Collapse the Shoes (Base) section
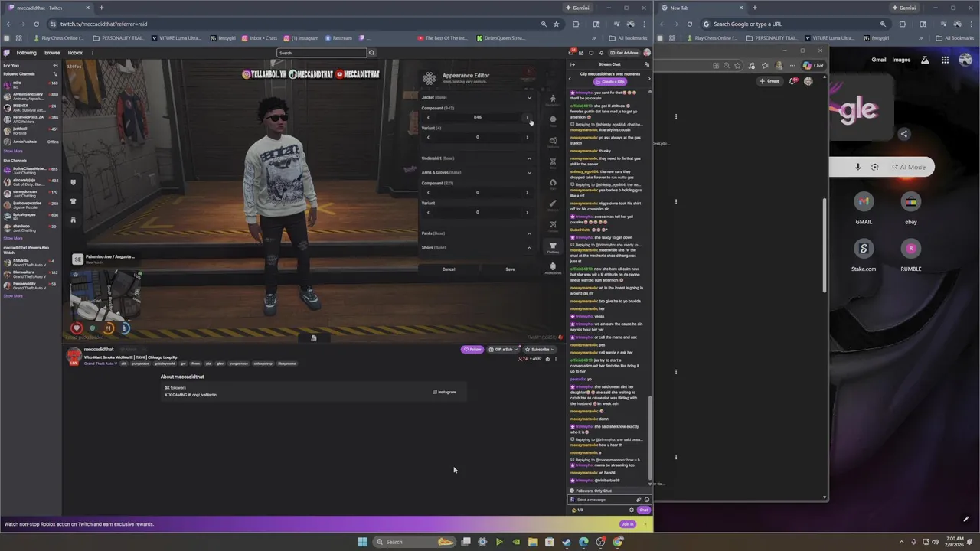 pos(529,247)
